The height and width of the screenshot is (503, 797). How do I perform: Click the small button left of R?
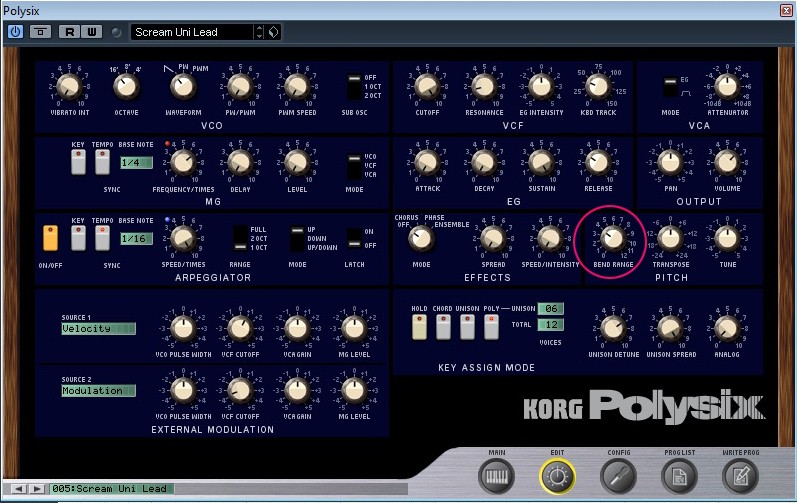[x=40, y=32]
